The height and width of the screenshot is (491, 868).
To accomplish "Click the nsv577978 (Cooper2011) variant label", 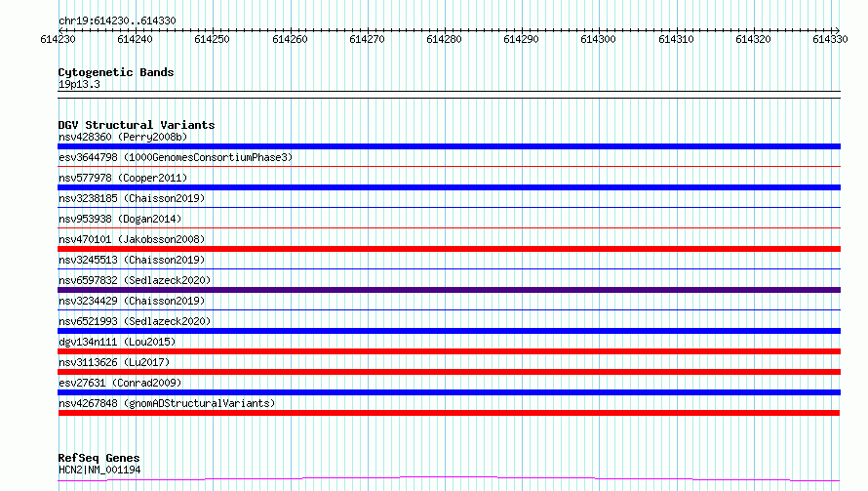I will coord(123,178).
